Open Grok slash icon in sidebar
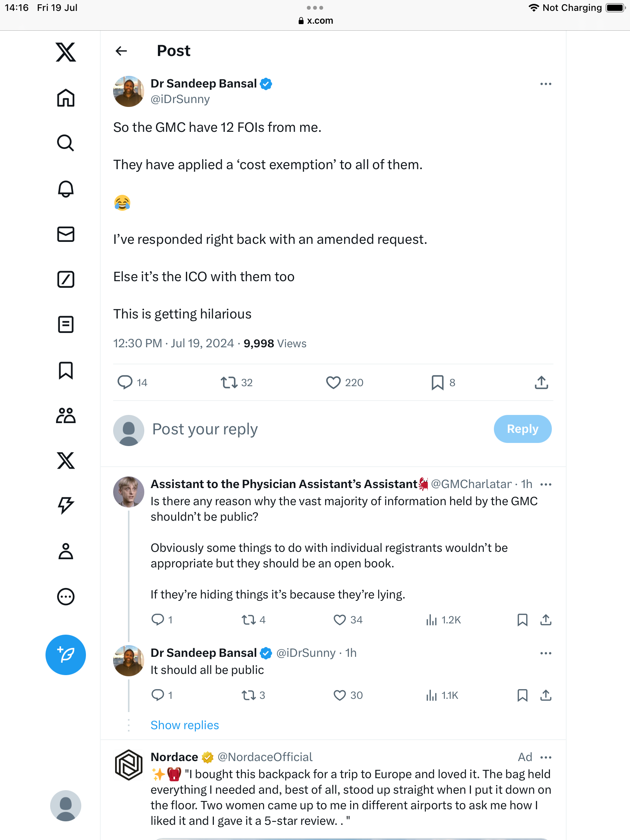 66,279
